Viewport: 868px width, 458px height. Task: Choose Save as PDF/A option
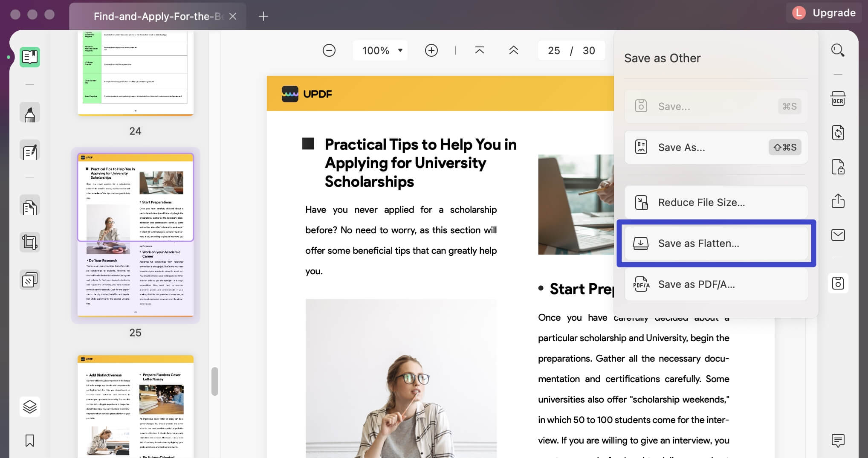point(716,284)
